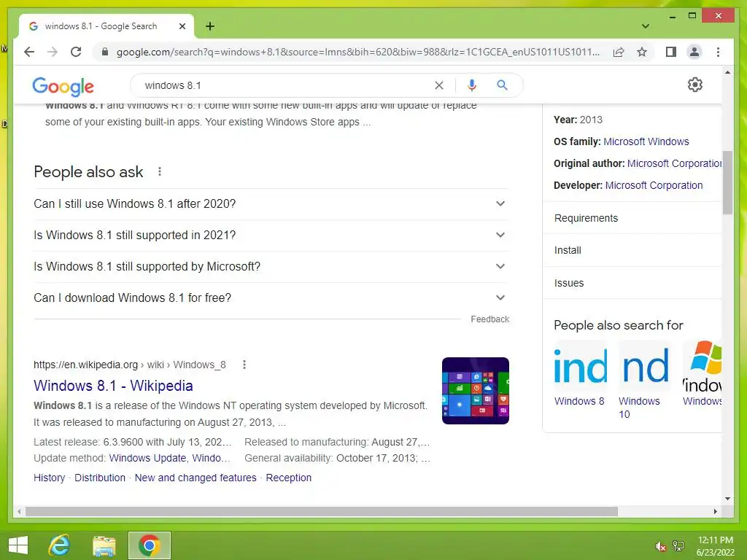Image resolution: width=747 pixels, height=560 pixels.
Task: Open the Windows 8.1 - Wikipedia result
Action: [113, 386]
